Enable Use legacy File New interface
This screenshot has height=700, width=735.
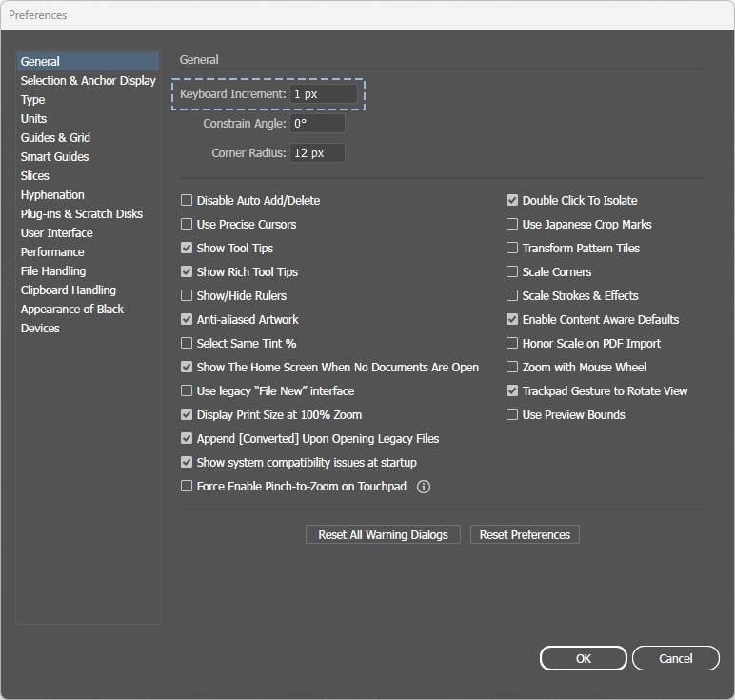(x=187, y=391)
